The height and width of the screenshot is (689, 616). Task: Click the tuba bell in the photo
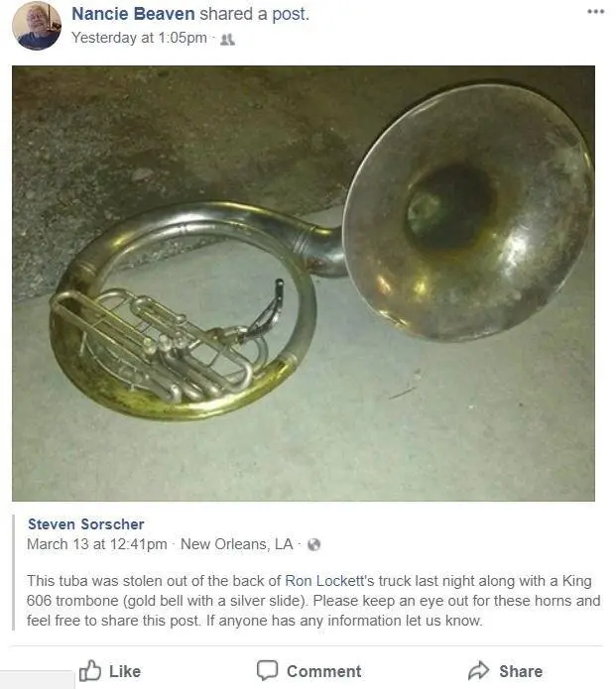(x=468, y=213)
